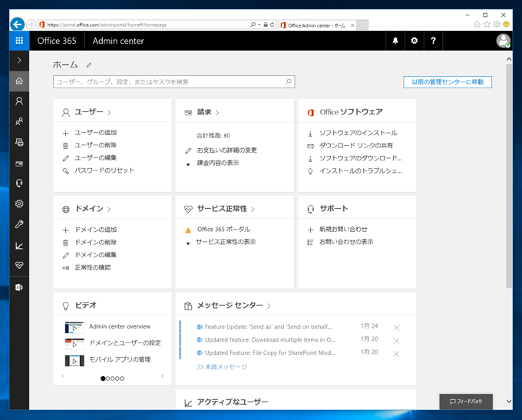
Task: Click ユーザーの削除 link
Action: [95, 145]
